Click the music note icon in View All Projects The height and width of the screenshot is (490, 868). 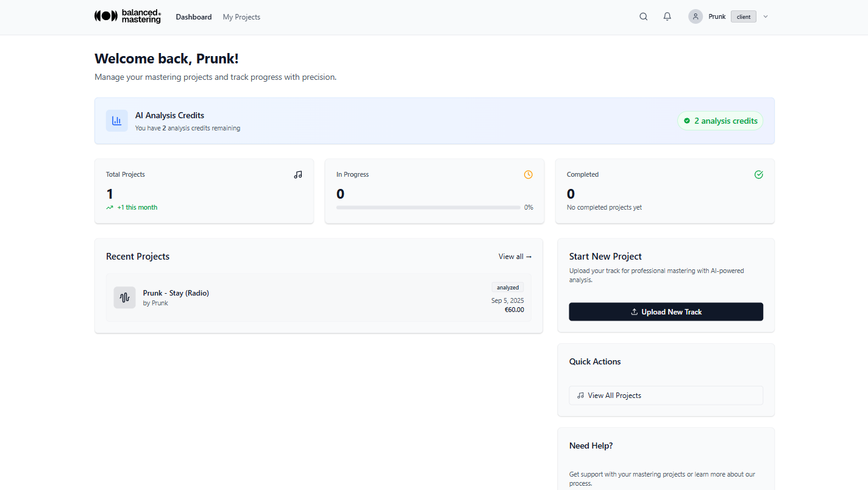tap(580, 396)
